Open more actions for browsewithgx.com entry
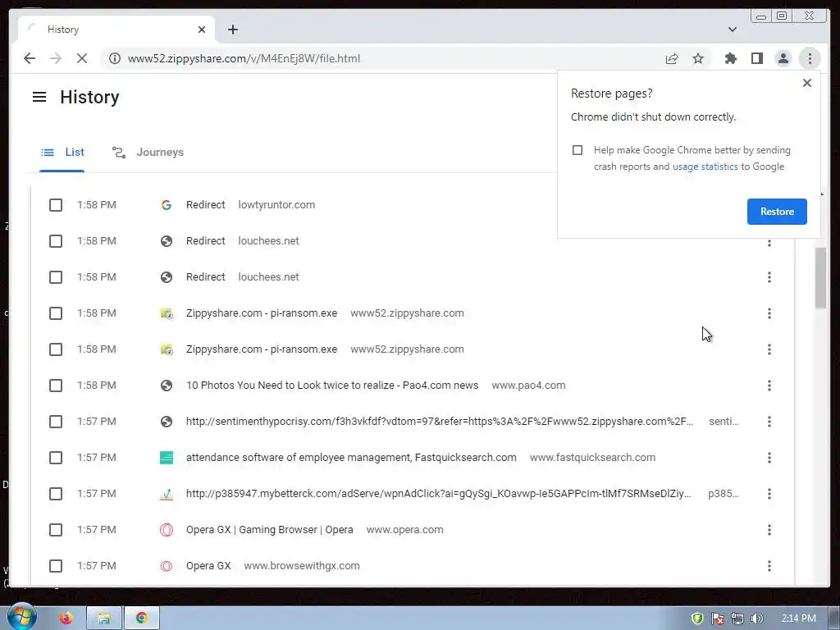 [x=769, y=566]
